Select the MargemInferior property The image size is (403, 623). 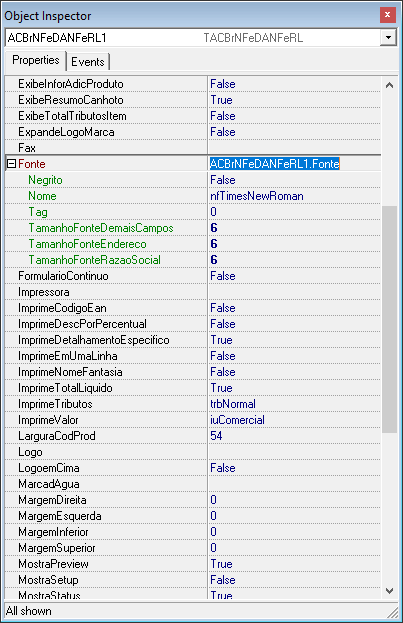[53, 532]
